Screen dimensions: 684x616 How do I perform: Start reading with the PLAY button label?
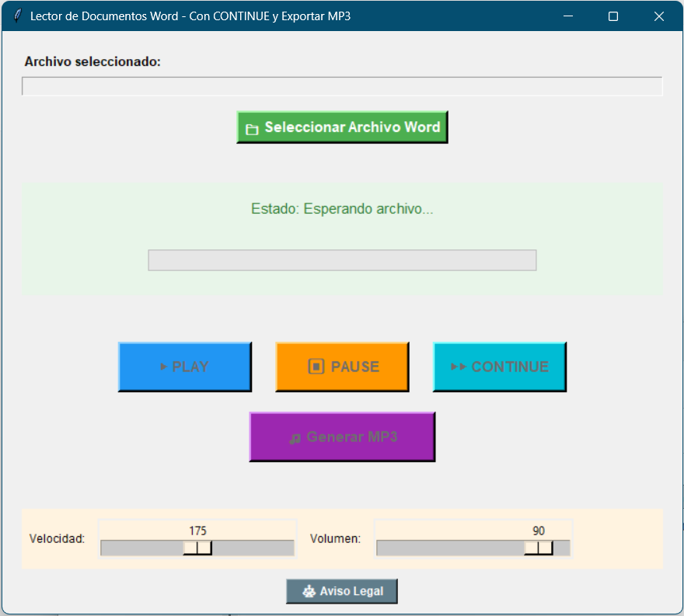(190, 367)
